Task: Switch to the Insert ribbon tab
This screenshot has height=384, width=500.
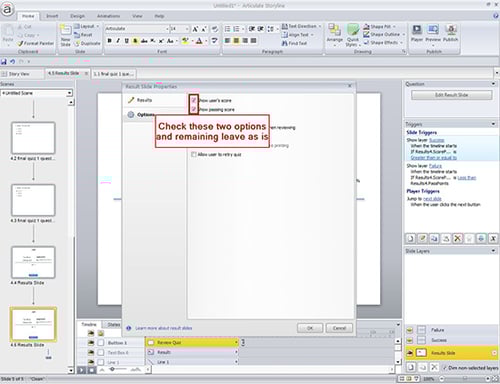Action: pos(52,16)
